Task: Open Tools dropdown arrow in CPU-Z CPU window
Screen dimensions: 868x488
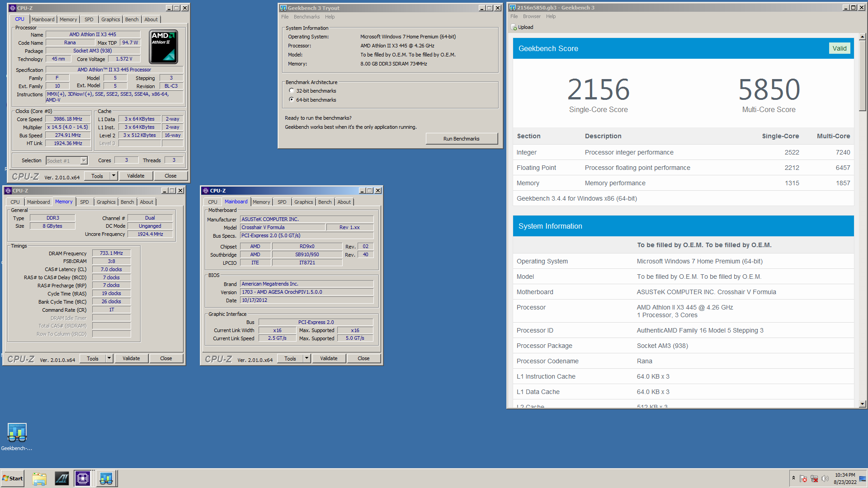Action: pyautogui.click(x=113, y=176)
